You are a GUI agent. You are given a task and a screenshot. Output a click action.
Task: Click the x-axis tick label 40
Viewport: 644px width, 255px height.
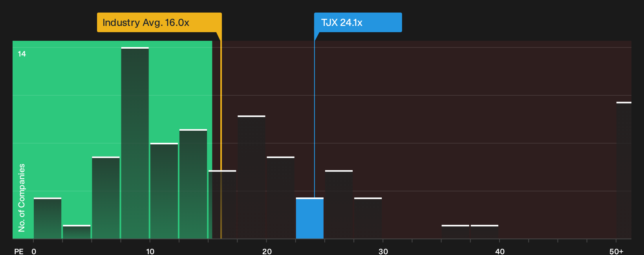(500, 251)
